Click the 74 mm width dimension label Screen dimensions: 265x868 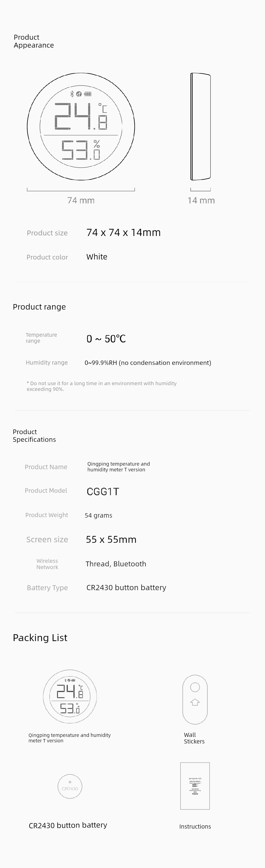tap(81, 200)
